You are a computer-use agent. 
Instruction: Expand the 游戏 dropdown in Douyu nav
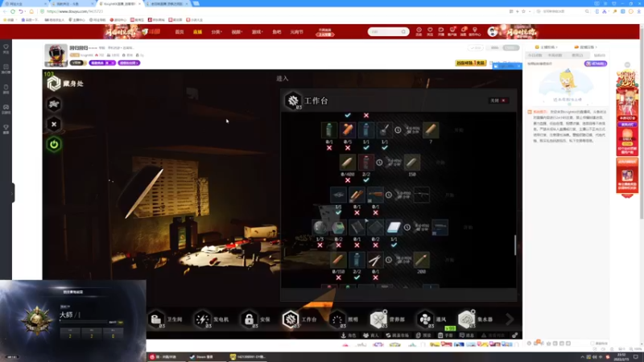point(257,31)
